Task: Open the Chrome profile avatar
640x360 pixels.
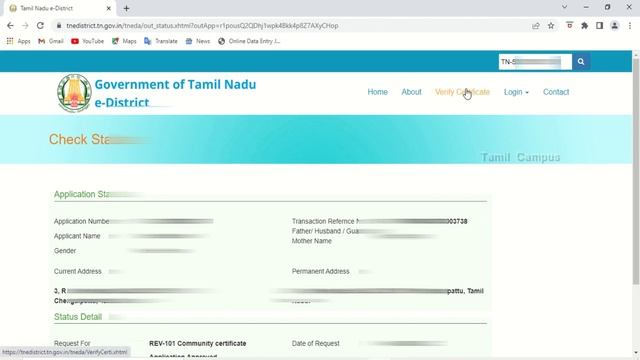Action: pos(614,26)
